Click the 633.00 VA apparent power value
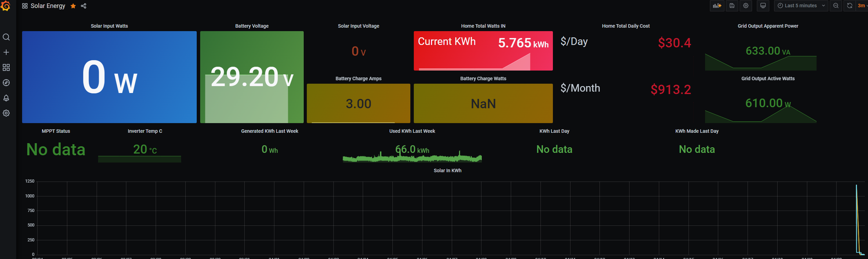 click(768, 51)
